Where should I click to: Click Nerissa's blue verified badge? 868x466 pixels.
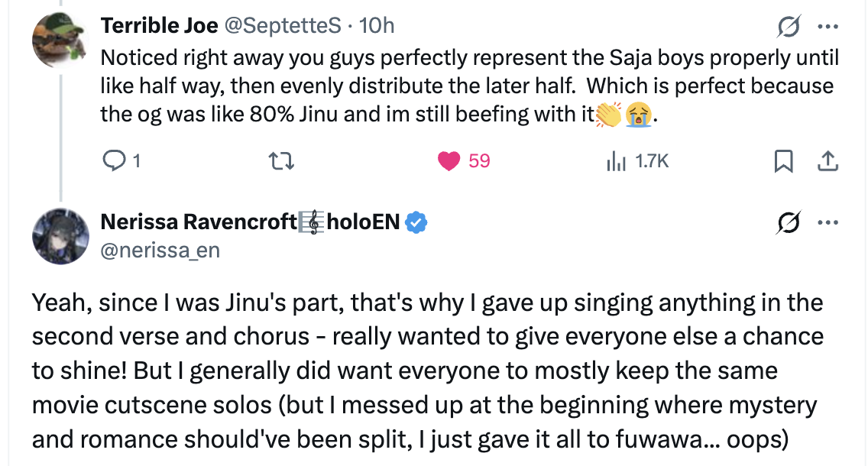click(416, 222)
